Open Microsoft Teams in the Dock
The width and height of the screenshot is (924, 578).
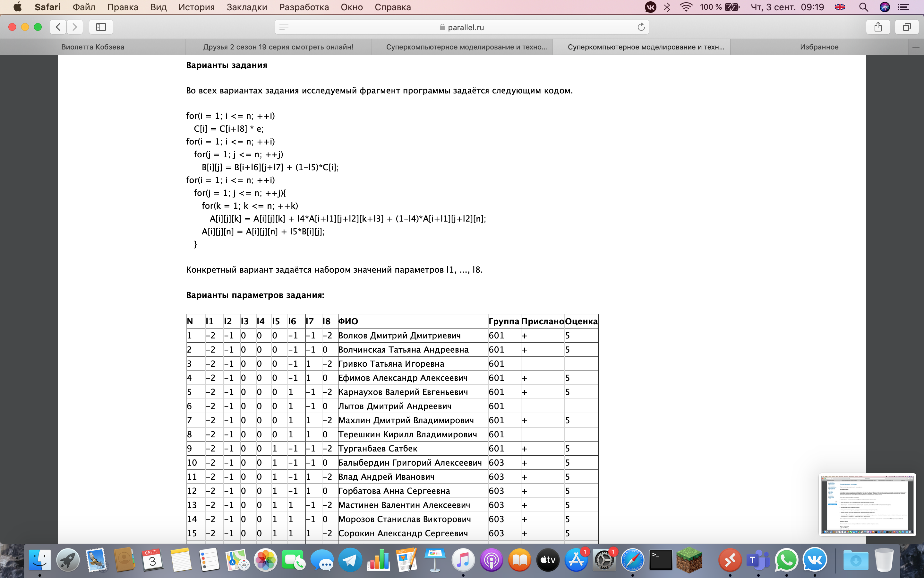tap(758, 560)
